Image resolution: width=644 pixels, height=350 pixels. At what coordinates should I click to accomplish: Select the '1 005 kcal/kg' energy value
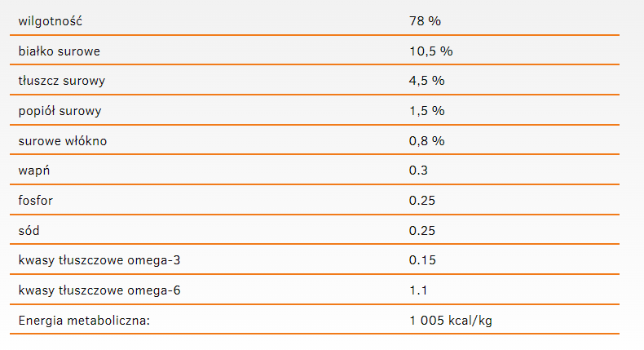[451, 321]
